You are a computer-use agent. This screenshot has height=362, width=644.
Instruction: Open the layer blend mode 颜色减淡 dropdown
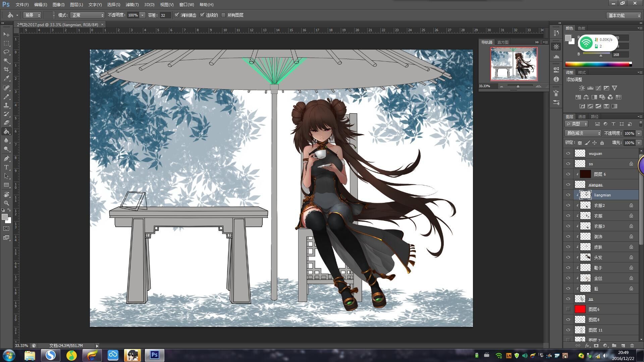pos(583,133)
